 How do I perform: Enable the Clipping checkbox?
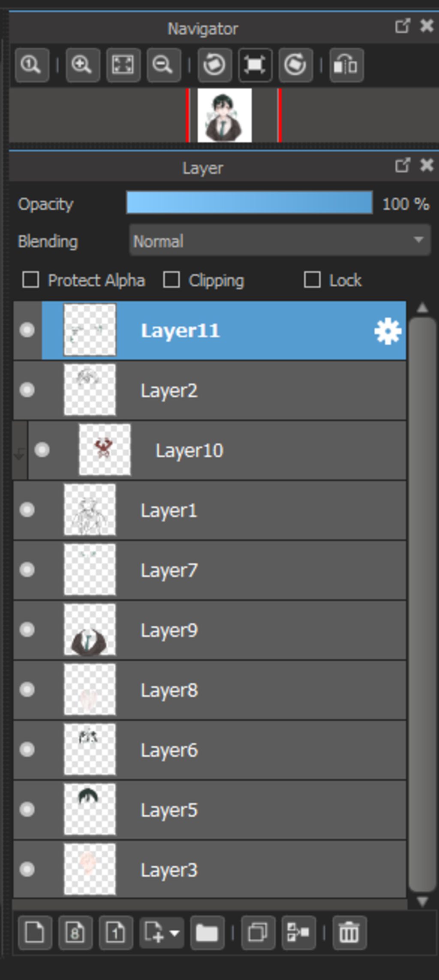[171, 280]
